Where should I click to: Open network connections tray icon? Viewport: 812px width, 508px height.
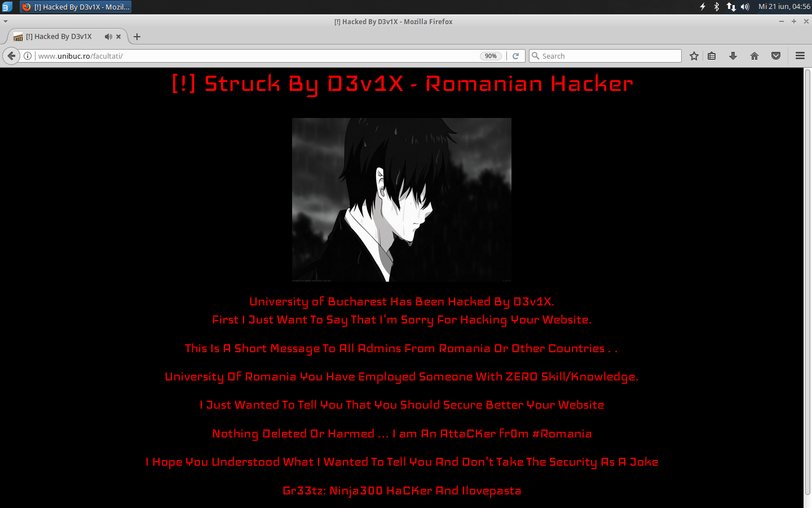tap(731, 7)
